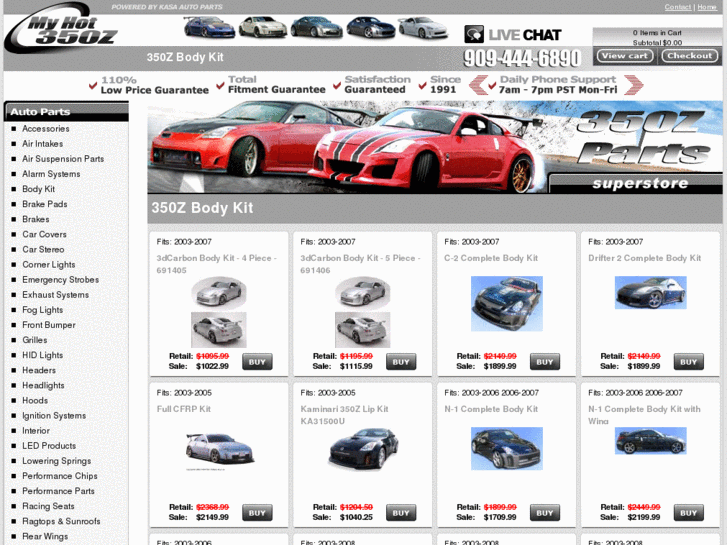727x545 pixels.
Task: Open Exhaust Systems category
Action: coord(56,295)
